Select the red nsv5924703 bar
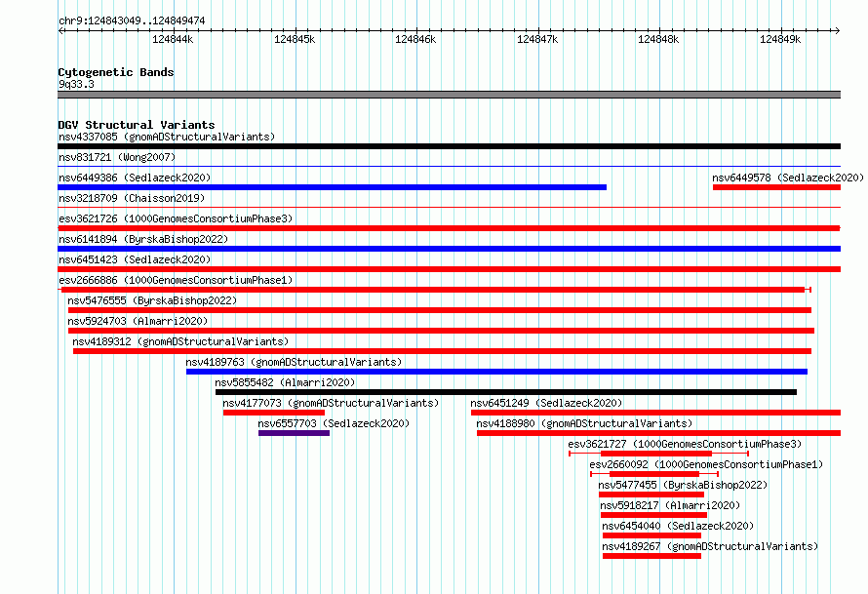This screenshot has width=868, height=594. click(441, 331)
